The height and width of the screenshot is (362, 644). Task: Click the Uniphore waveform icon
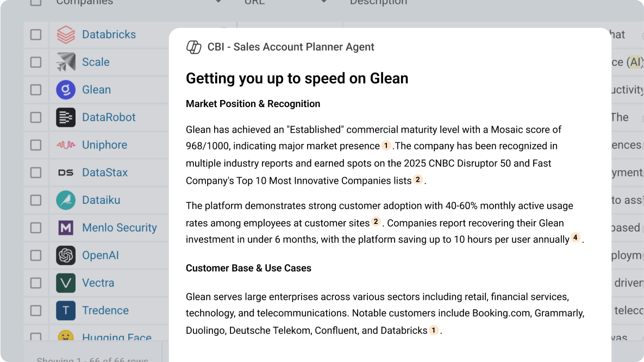click(x=66, y=145)
